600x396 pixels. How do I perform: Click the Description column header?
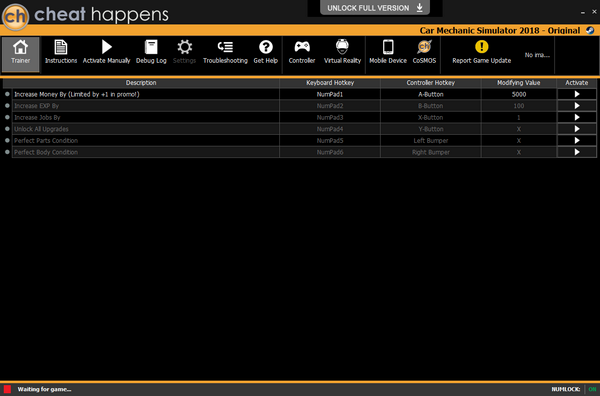point(141,83)
